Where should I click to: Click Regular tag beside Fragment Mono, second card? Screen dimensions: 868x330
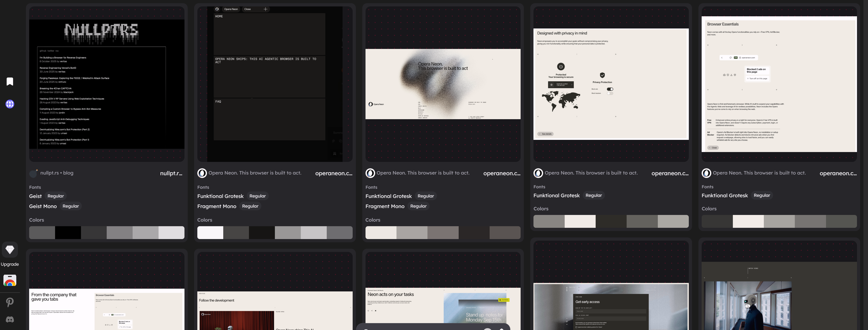click(250, 206)
